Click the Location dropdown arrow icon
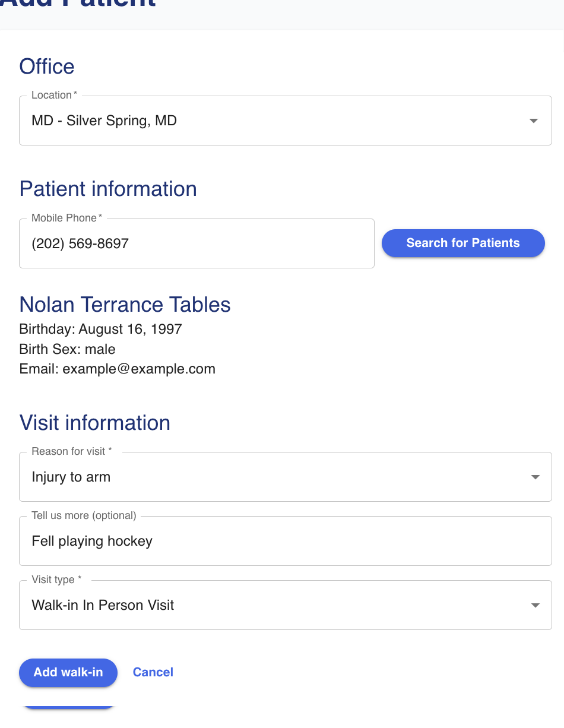The image size is (564, 728). click(533, 121)
